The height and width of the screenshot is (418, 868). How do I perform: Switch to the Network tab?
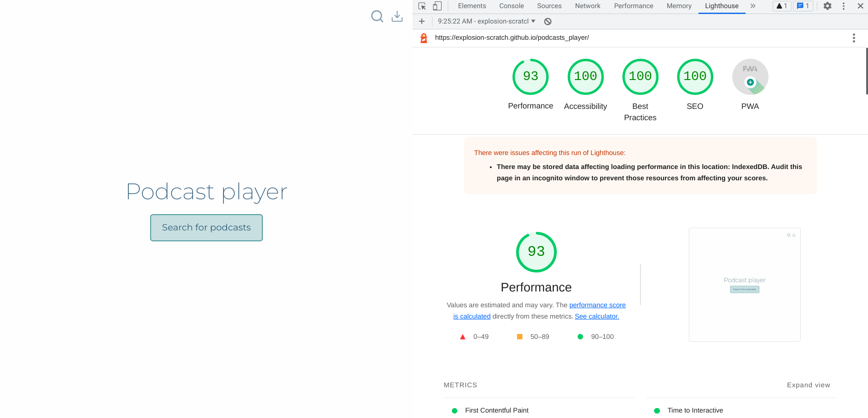pos(588,6)
